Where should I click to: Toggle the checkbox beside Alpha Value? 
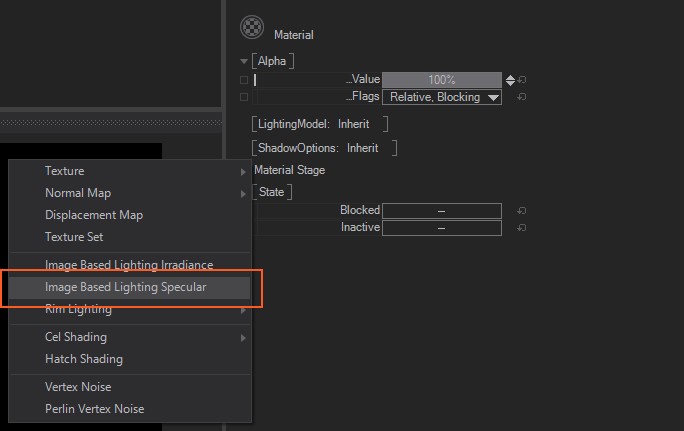(244, 80)
